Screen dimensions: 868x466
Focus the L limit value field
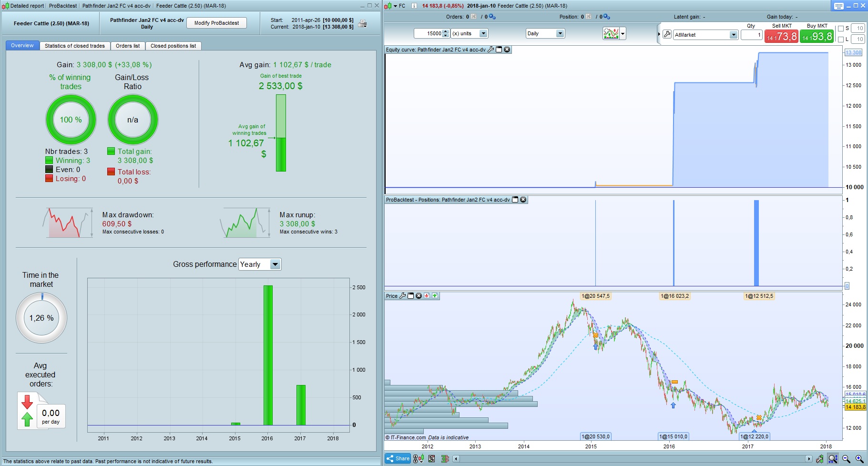[x=858, y=40]
